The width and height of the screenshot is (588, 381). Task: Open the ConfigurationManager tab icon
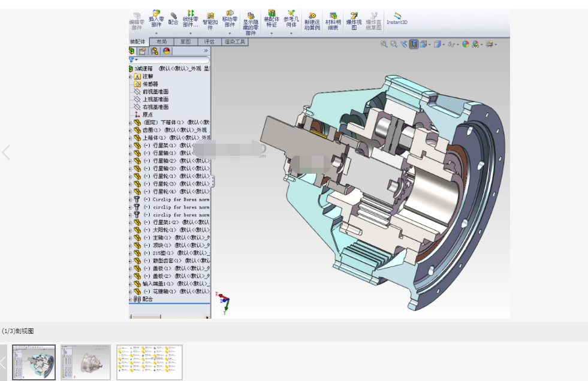pos(155,51)
